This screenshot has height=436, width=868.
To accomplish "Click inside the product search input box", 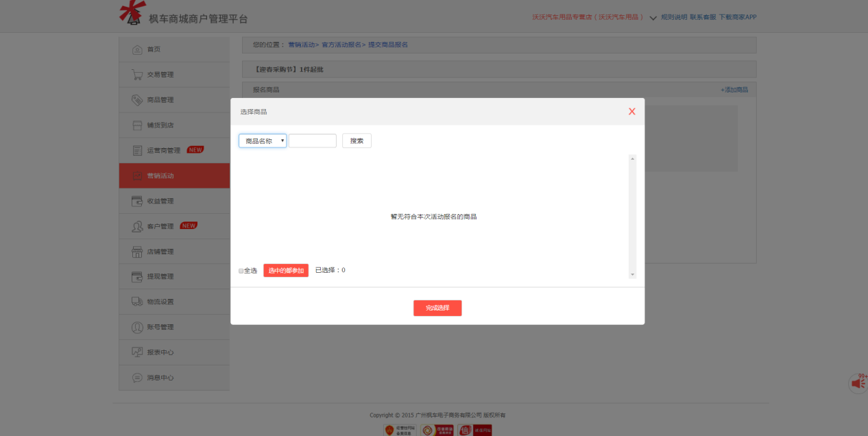I will 312,140.
